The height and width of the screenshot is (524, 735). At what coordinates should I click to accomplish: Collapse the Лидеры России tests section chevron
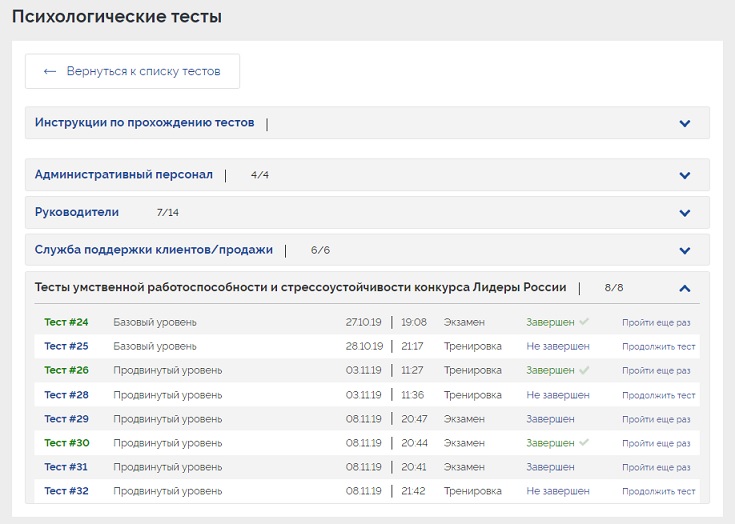pyautogui.click(x=685, y=288)
